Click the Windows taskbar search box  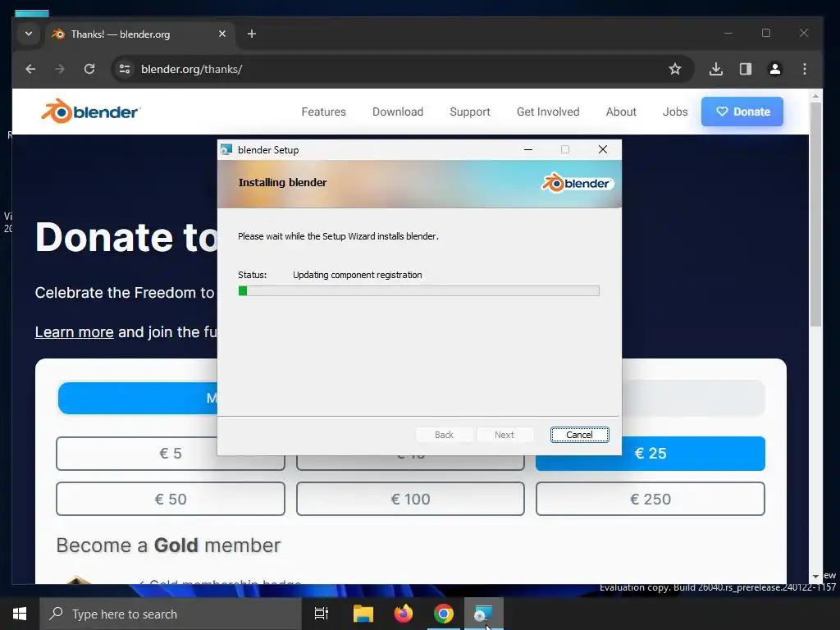171,614
